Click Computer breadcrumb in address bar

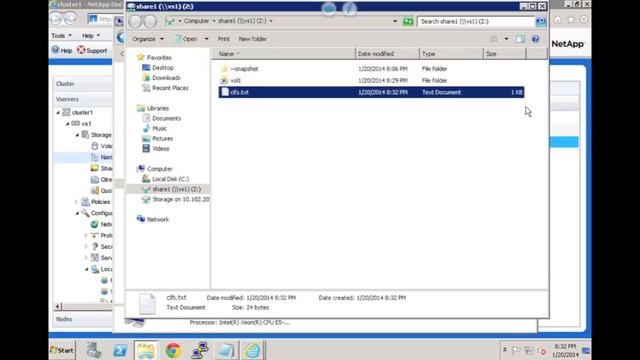pos(196,21)
